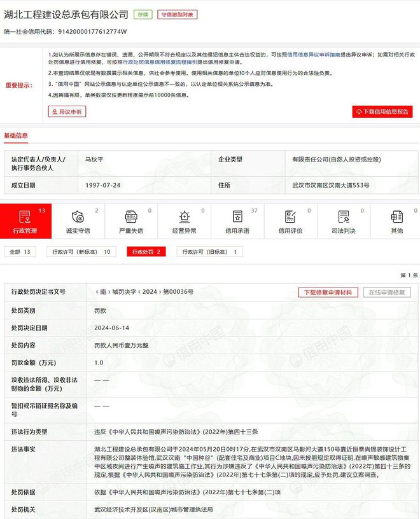The image size is (420, 519).
Task: Click 下载信用信息报告 red button
Action: coord(382,111)
